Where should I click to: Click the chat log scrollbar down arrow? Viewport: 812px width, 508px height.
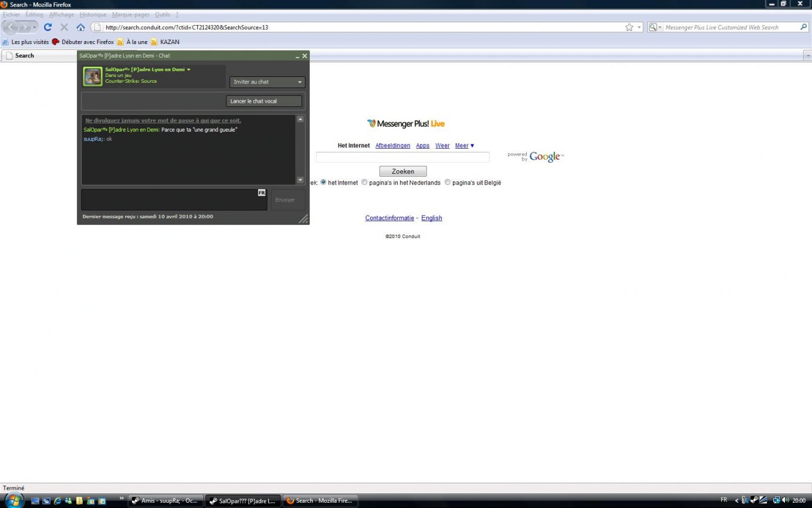(300, 180)
